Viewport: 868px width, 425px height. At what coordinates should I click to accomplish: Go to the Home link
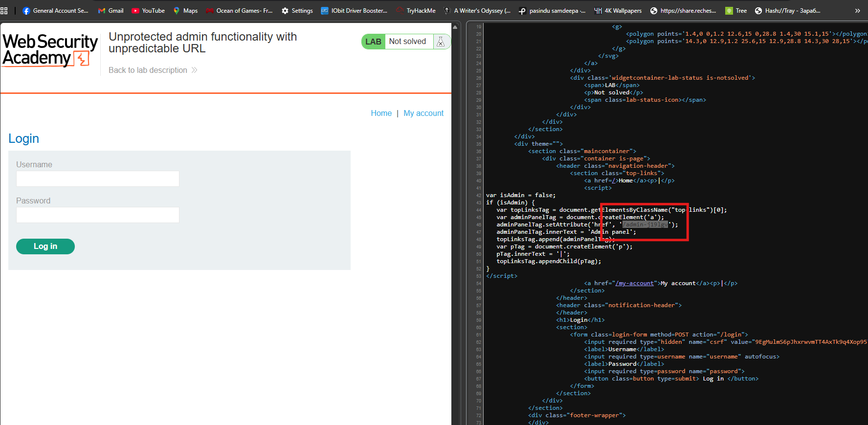(381, 113)
